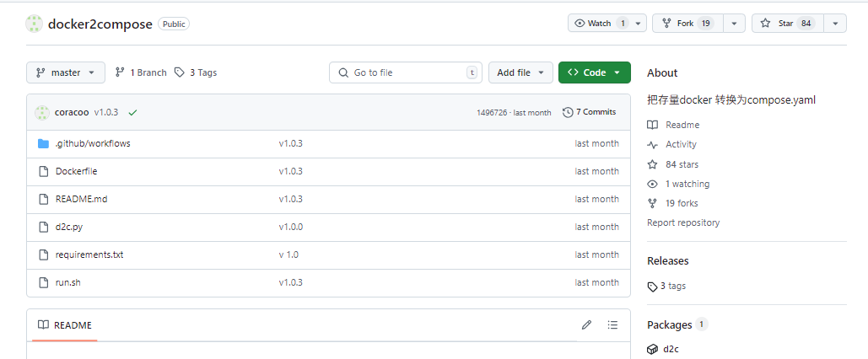Image resolution: width=868 pixels, height=359 pixels.
Task: Click the Report repository link
Action: point(683,222)
